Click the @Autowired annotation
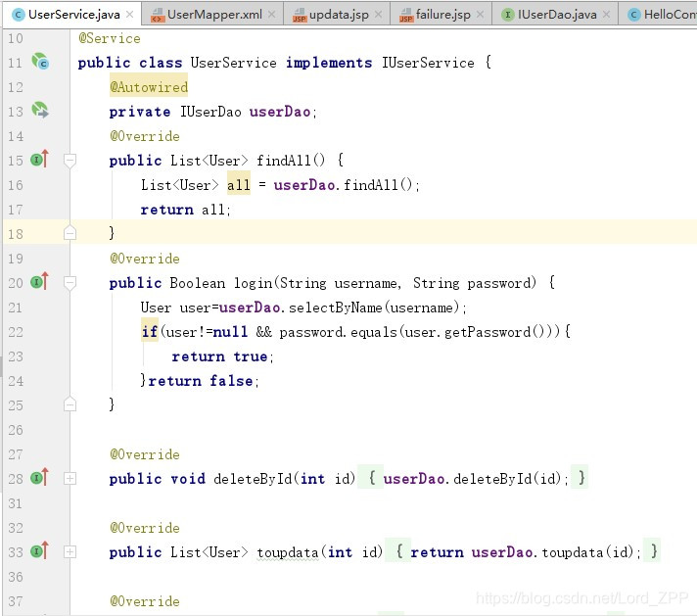 (149, 87)
